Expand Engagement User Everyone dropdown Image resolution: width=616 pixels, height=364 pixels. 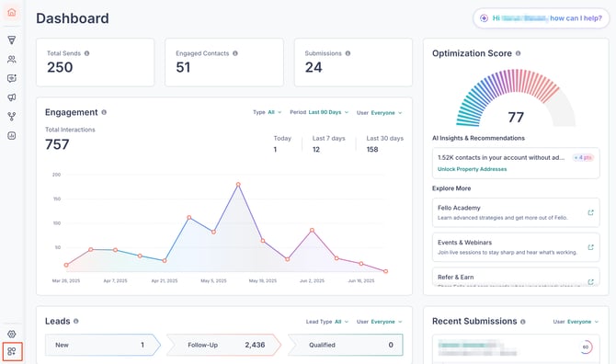point(380,113)
